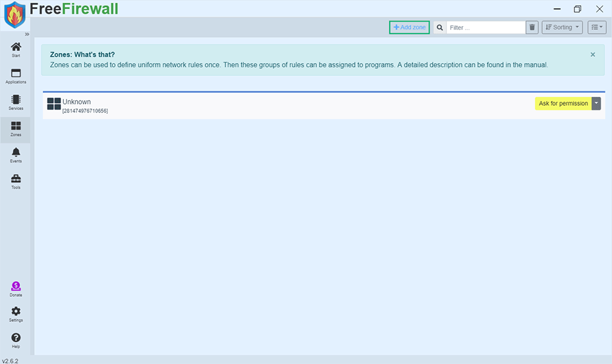Click inside the Filter text field
Viewport: 612px width, 364px height.
pos(485,27)
